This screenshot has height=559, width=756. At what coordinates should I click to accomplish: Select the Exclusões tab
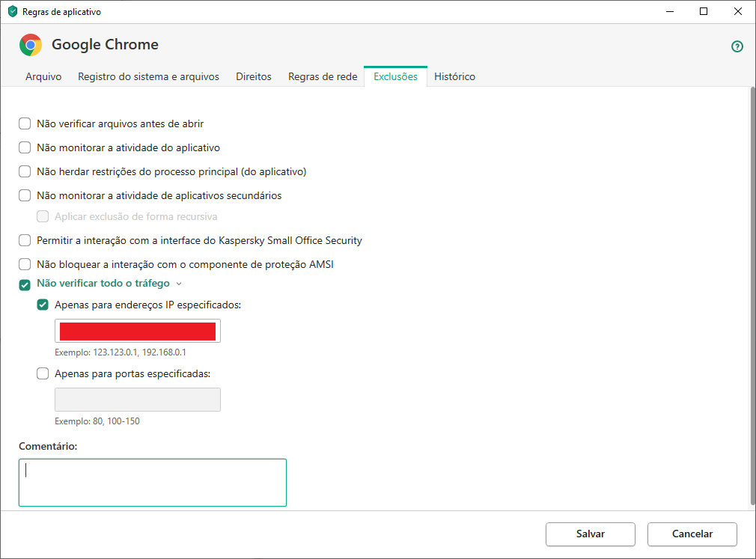pos(395,76)
